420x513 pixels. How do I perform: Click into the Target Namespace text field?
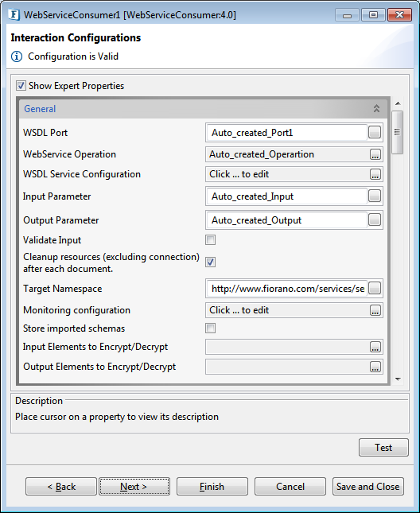click(x=287, y=289)
